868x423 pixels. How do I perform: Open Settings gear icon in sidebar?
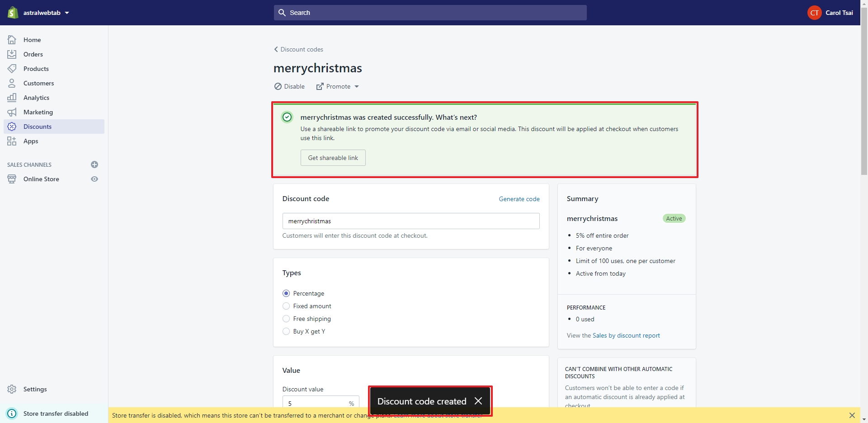pos(12,389)
